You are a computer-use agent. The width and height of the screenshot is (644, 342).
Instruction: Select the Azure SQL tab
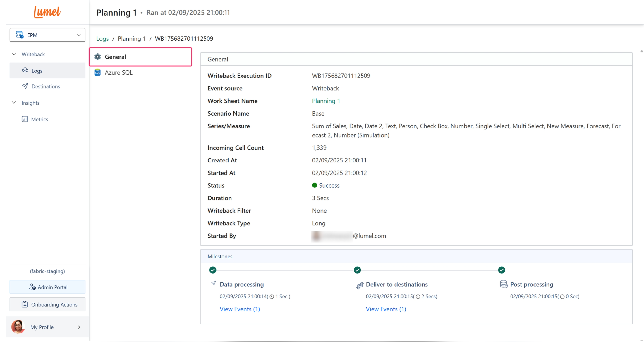pyautogui.click(x=119, y=73)
